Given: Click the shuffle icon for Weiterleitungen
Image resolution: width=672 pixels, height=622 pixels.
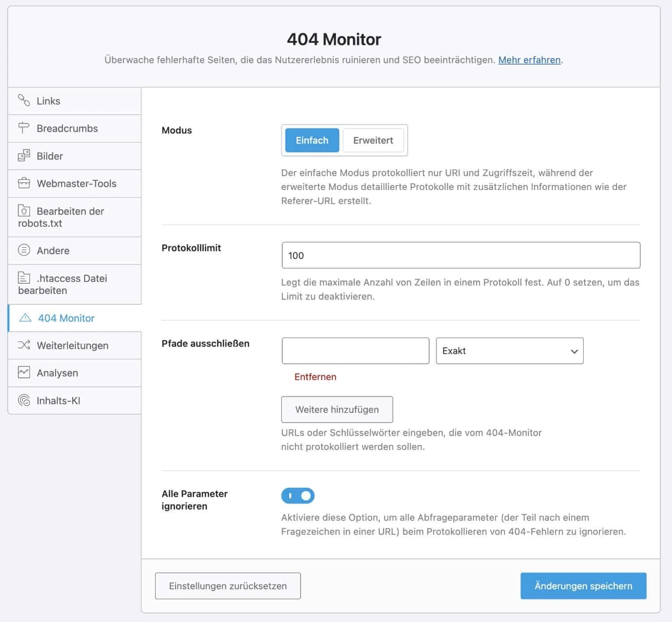Looking at the screenshot, I should click(x=24, y=345).
